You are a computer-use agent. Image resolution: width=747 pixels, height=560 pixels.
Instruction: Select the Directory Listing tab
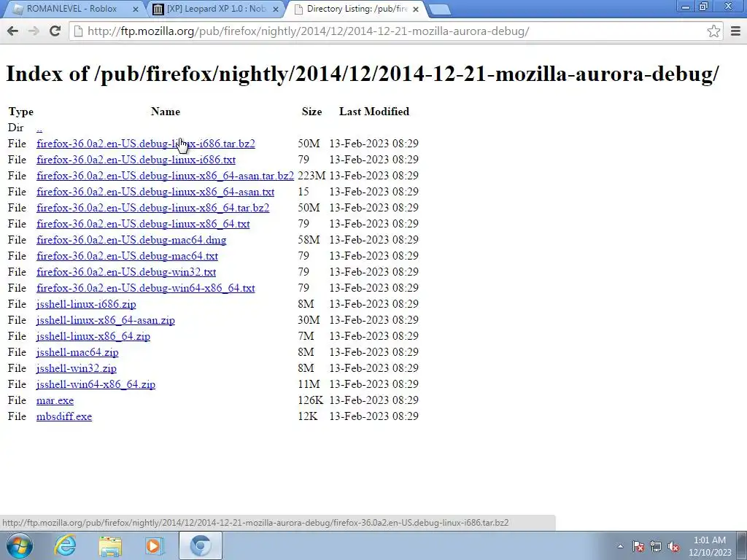356,9
